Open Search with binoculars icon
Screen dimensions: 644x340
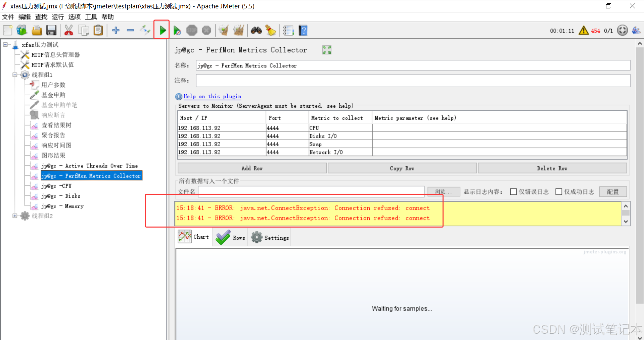pyautogui.click(x=256, y=30)
